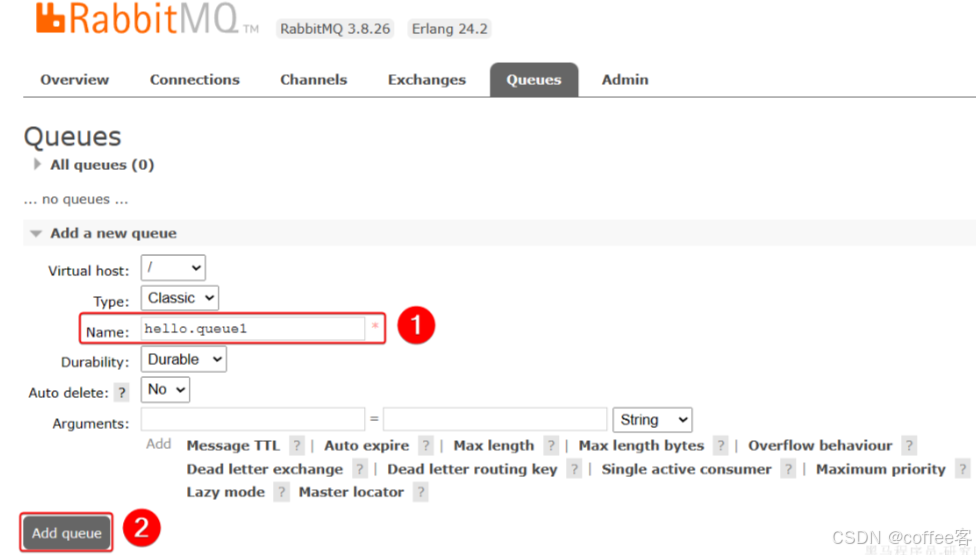Show help for Auto delete
The width and height of the screenshot is (976, 555).
[x=122, y=393]
